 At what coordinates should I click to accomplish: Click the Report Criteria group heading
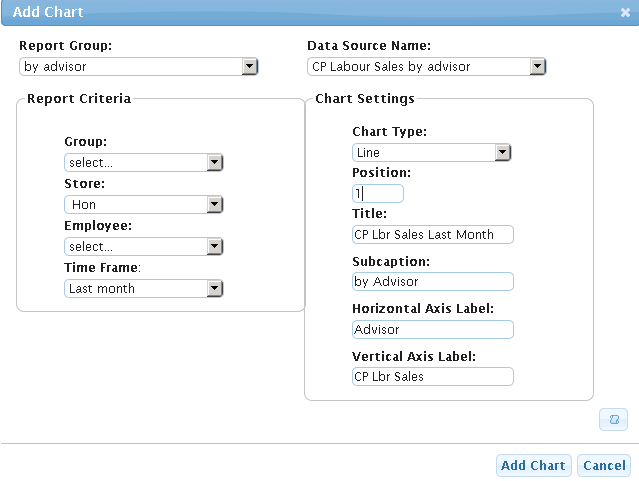click(x=79, y=98)
